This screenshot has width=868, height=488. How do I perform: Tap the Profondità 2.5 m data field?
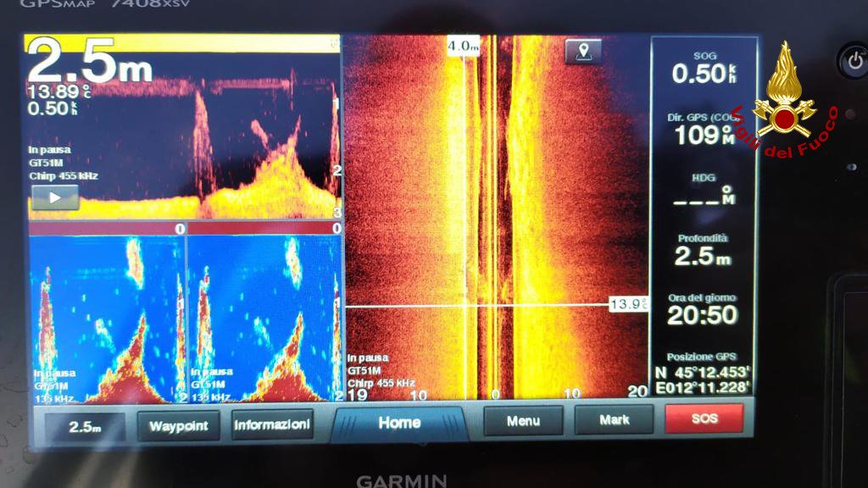(x=703, y=251)
